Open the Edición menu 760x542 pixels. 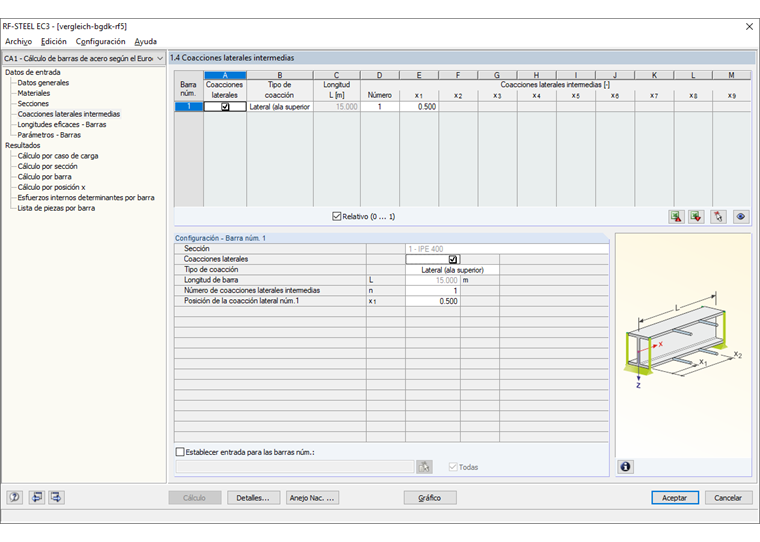53,42
